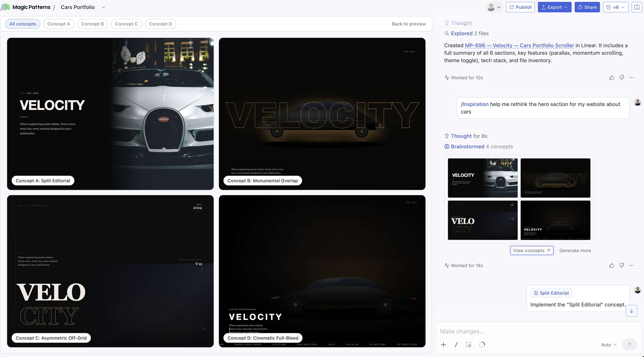Open the Export dropdown

[554, 7]
